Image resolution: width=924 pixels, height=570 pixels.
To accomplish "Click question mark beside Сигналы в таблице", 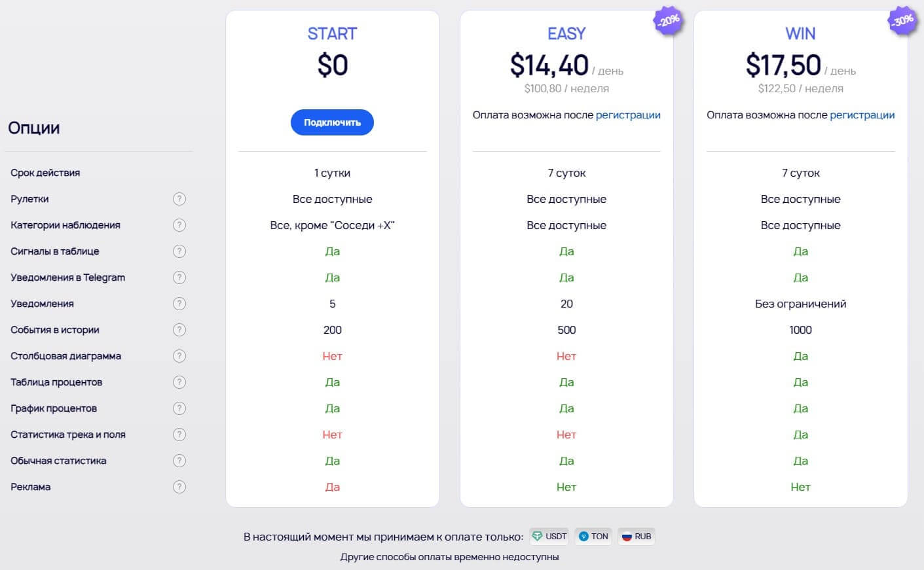I will (x=179, y=251).
